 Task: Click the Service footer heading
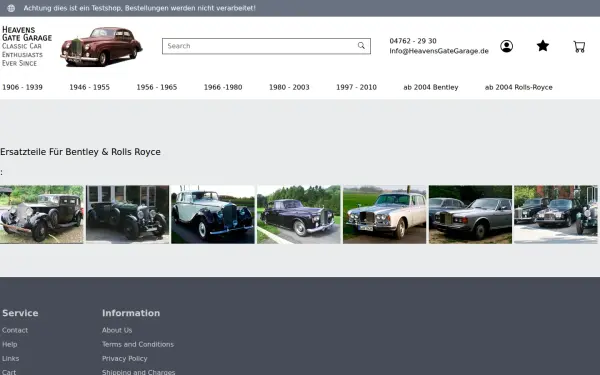tap(20, 313)
